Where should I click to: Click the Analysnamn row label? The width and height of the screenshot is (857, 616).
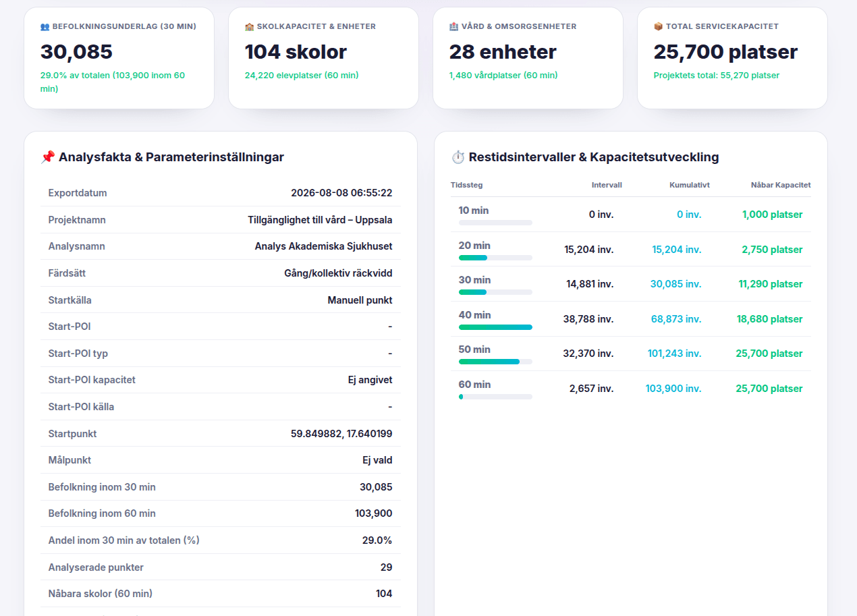coord(76,246)
